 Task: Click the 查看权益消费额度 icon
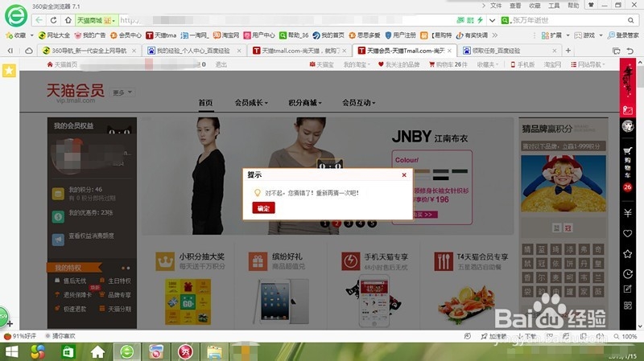click(x=58, y=239)
